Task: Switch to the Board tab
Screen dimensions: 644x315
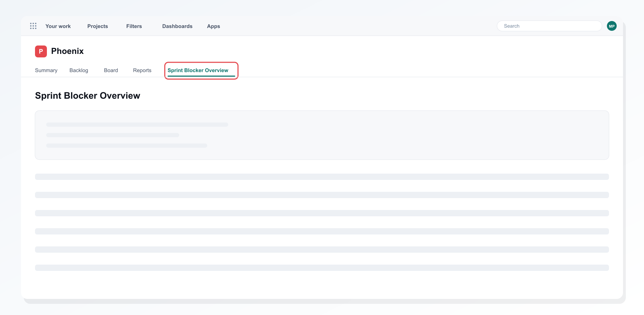Action: [x=111, y=70]
